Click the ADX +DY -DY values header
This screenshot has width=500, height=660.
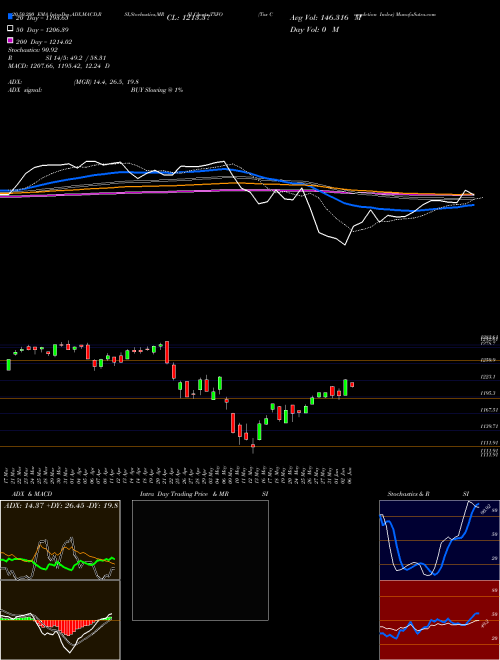click(61, 505)
